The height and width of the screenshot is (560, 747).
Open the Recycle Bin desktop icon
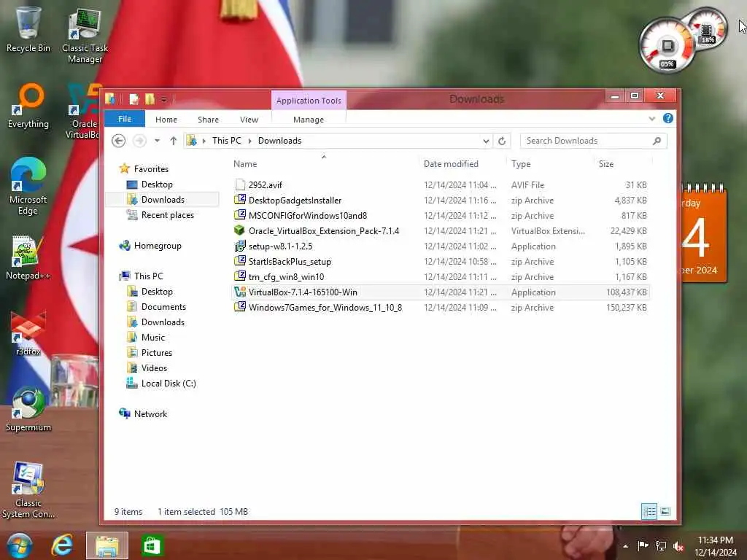[x=28, y=29]
